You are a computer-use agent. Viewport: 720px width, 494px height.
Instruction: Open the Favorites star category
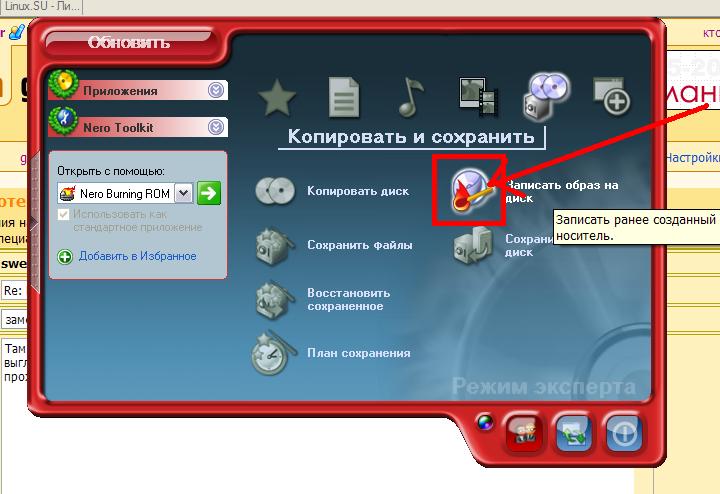[x=276, y=97]
